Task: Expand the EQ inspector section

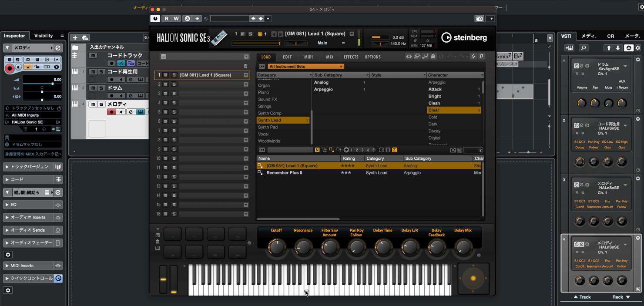Action: (x=33, y=205)
